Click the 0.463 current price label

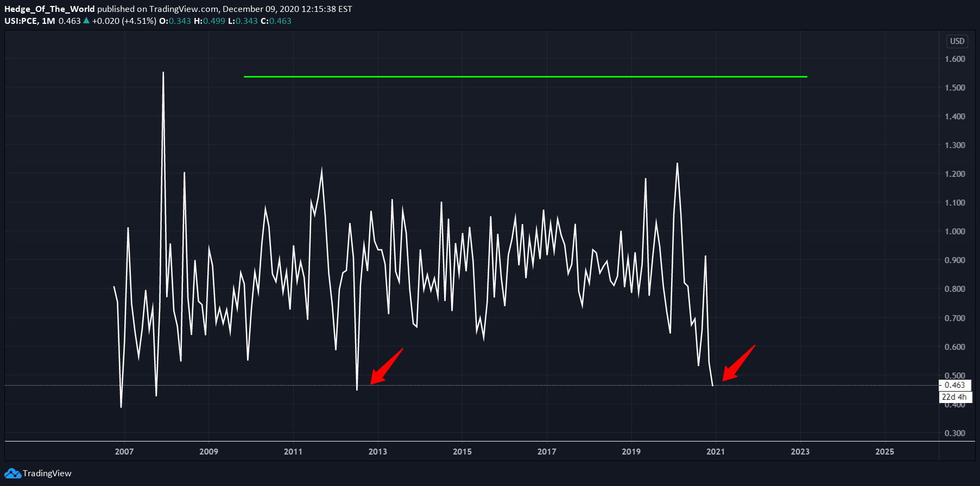(955, 385)
